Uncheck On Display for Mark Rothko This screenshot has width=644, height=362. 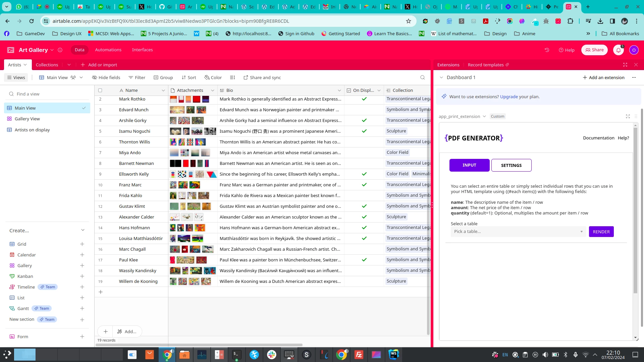[364, 99]
